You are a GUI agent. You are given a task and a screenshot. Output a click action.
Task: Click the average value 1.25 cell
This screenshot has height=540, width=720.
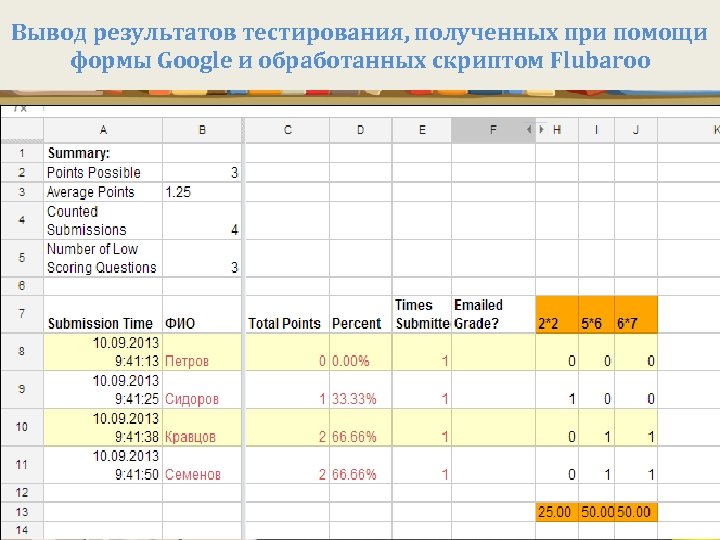(202, 192)
